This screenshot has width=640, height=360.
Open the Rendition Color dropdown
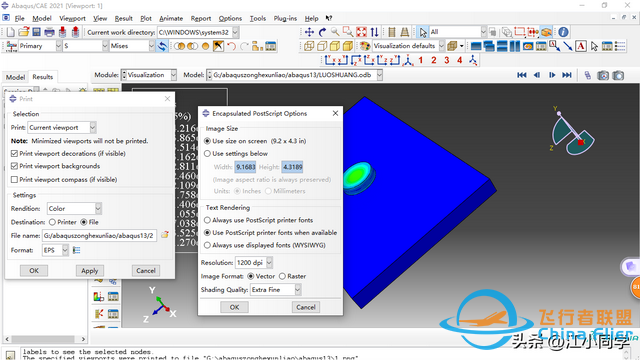tap(98, 209)
